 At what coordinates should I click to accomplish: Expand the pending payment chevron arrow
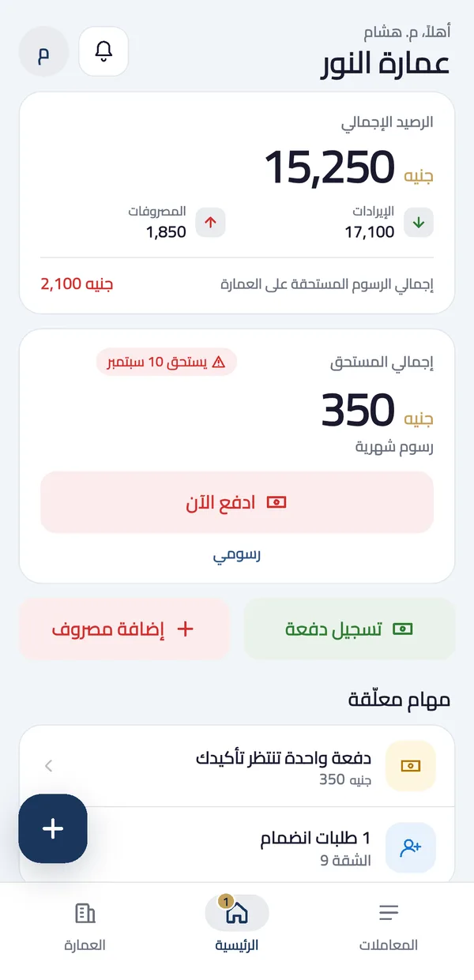point(49,765)
